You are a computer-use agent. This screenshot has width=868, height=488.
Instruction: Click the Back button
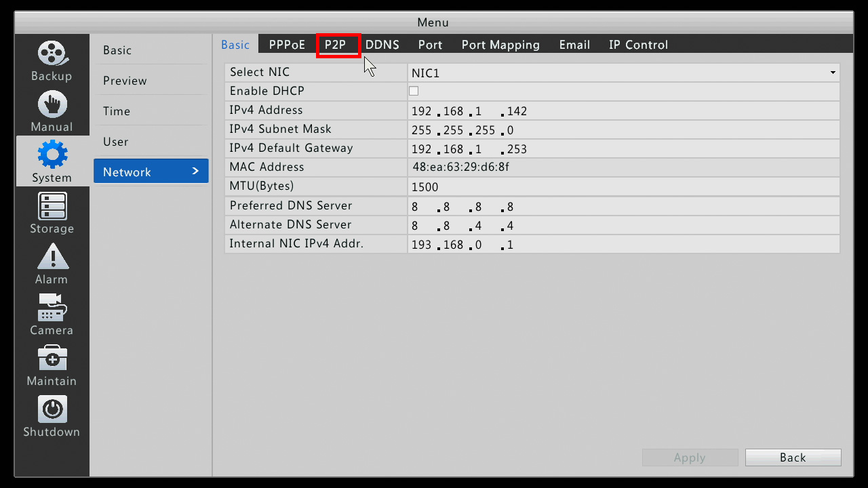tap(793, 457)
